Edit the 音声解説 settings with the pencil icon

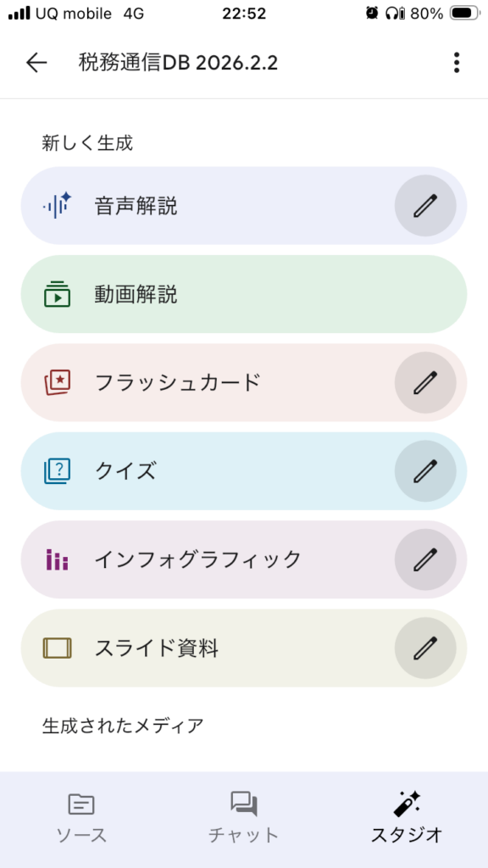[425, 206]
